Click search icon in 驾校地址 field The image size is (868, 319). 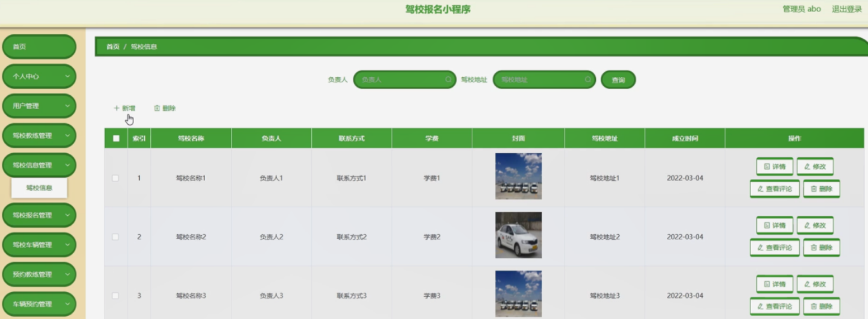(x=588, y=80)
